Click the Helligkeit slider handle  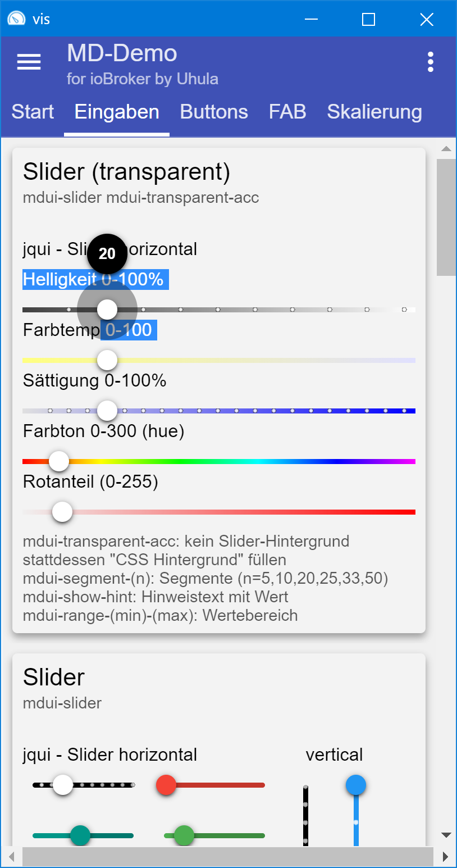[x=107, y=309]
